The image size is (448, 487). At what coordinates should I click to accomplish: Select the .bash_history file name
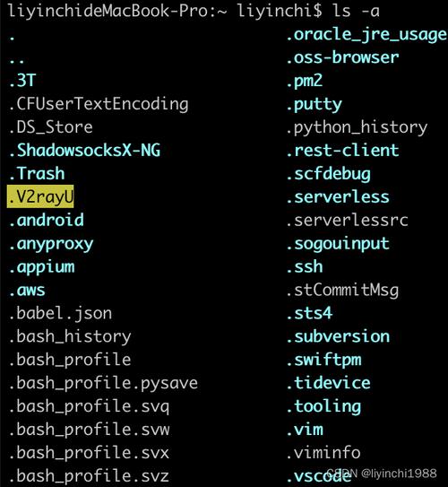tap(70, 336)
